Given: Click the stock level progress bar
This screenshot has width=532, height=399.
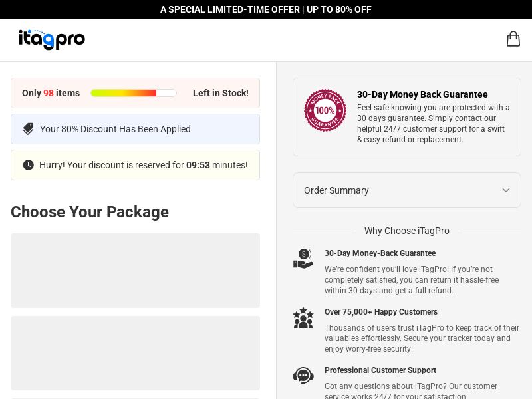Looking at the screenshot, I should click(134, 93).
